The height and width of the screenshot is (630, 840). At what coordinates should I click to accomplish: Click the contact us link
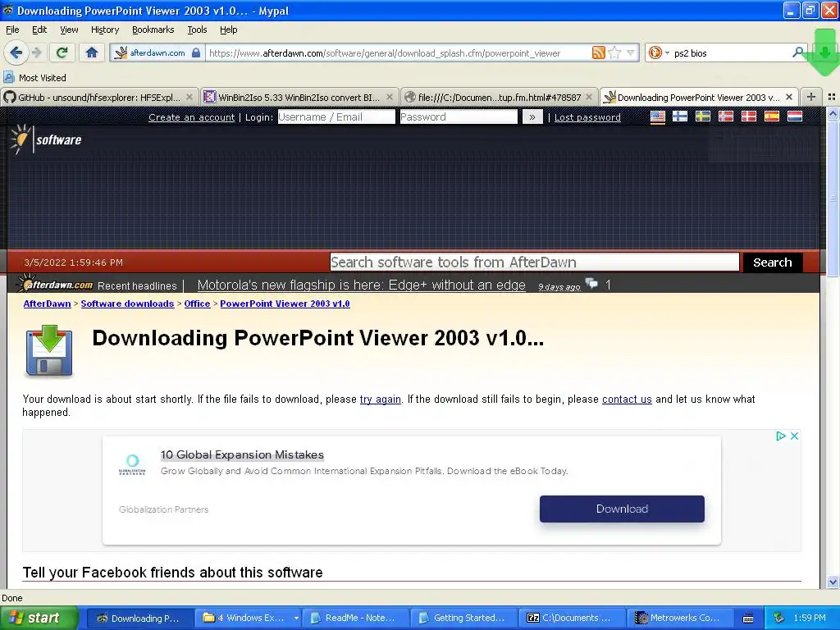[627, 399]
